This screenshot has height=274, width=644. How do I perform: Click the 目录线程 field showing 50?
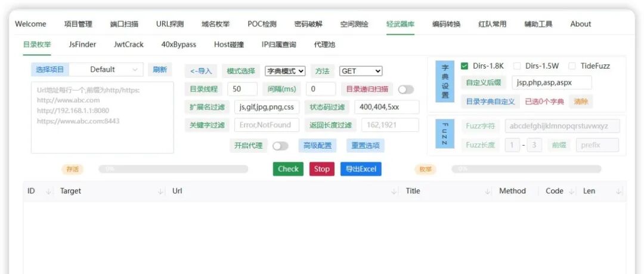pos(242,90)
